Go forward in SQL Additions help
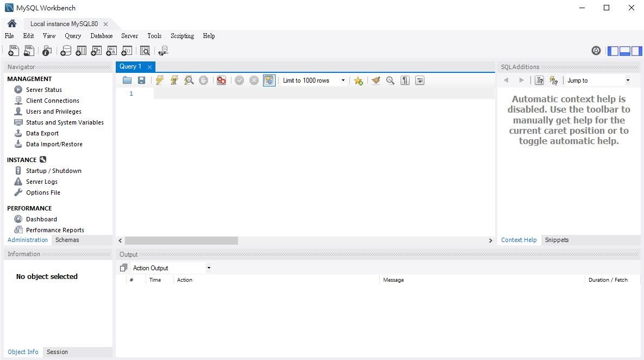Screen dimensions: 644x360 [x=521, y=80]
